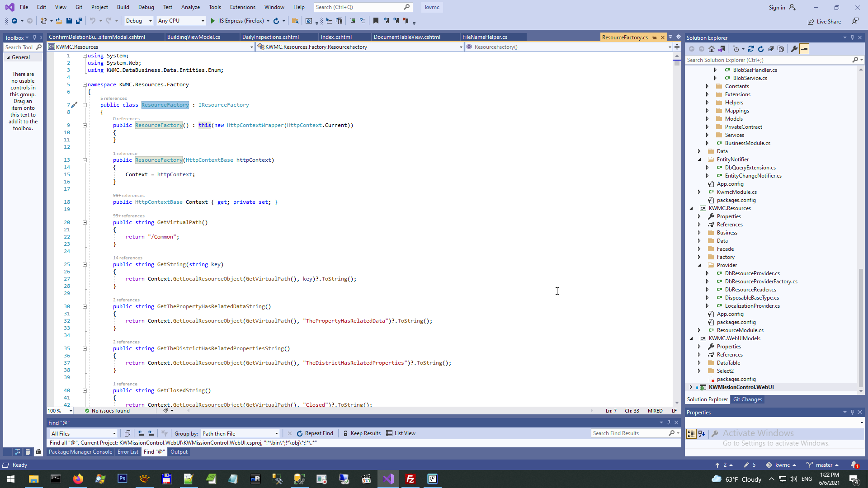Open Solution Explorer Properties wrench icon

click(794, 49)
